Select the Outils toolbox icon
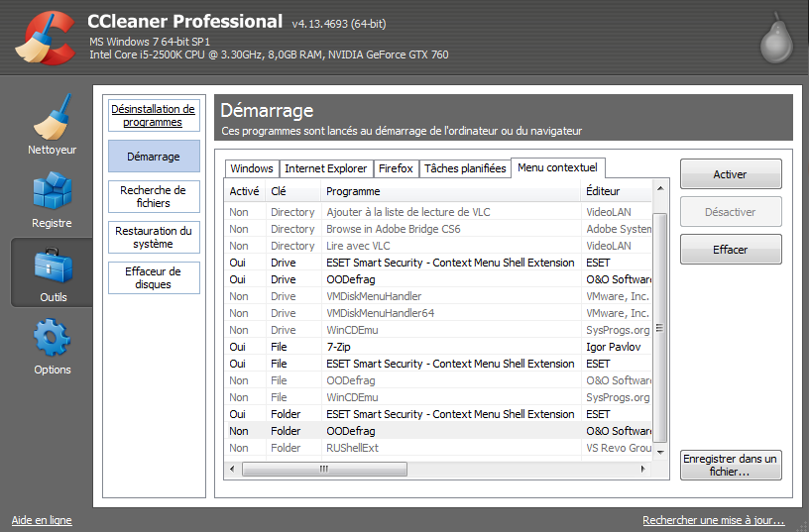 pyautogui.click(x=53, y=266)
